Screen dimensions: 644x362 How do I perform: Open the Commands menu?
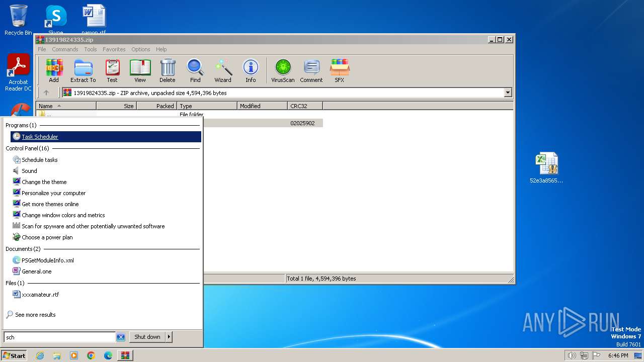65,49
